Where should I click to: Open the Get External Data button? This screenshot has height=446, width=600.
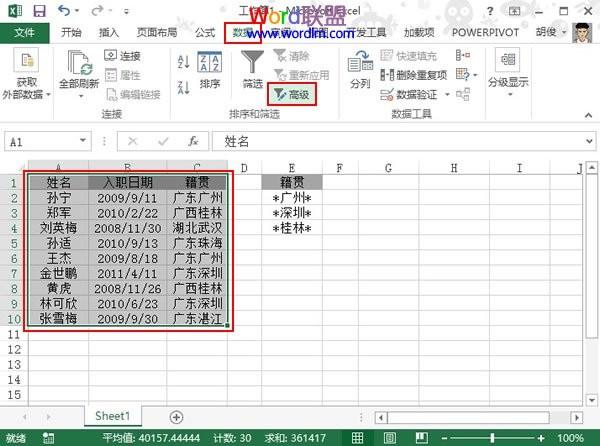[26, 73]
